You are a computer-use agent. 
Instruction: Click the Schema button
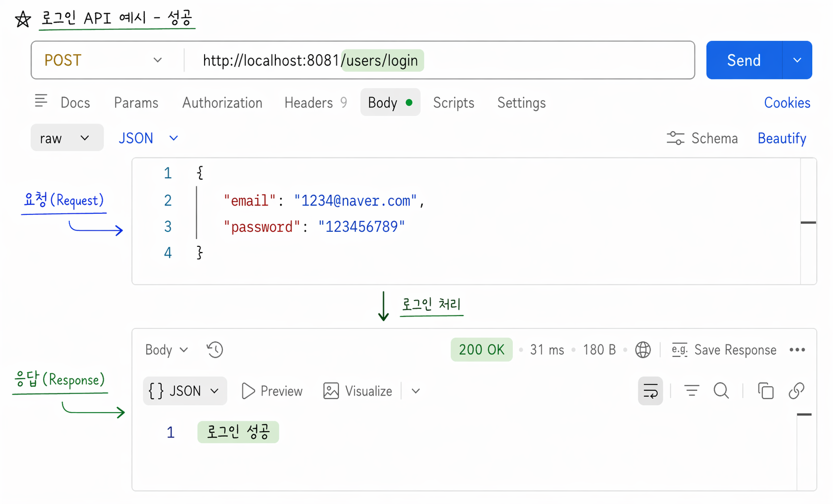click(702, 138)
